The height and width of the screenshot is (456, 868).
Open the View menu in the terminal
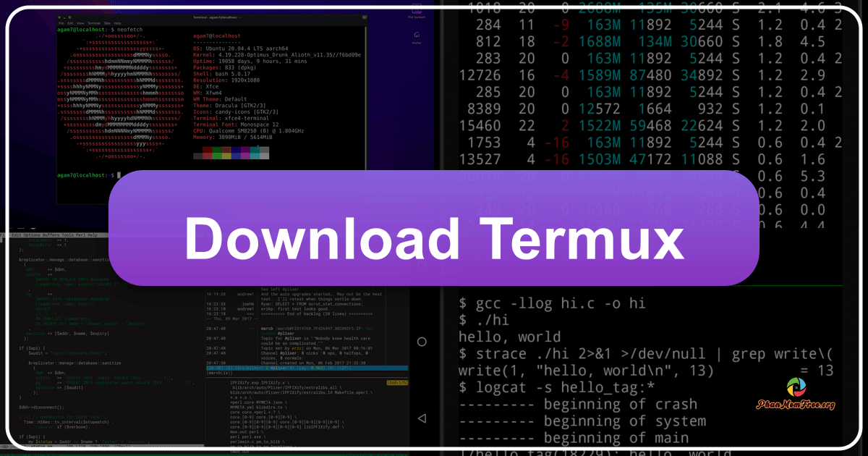80,22
